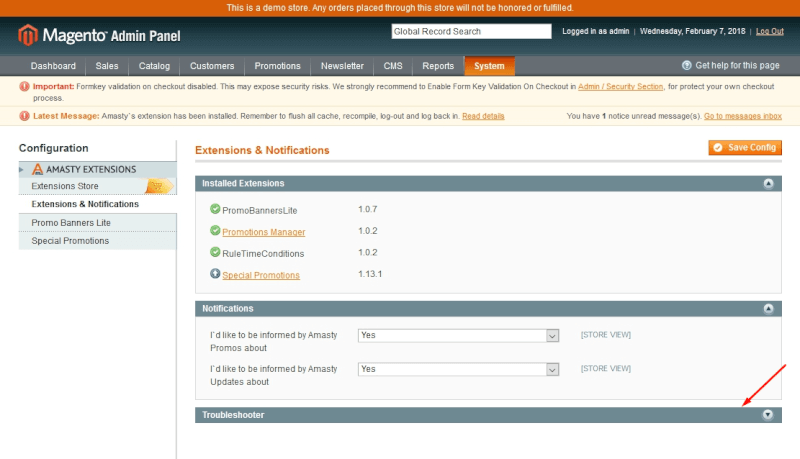Image resolution: width=800 pixels, height=459 pixels.
Task: Open the Admin / Security Section link
Action: [620, 86]
